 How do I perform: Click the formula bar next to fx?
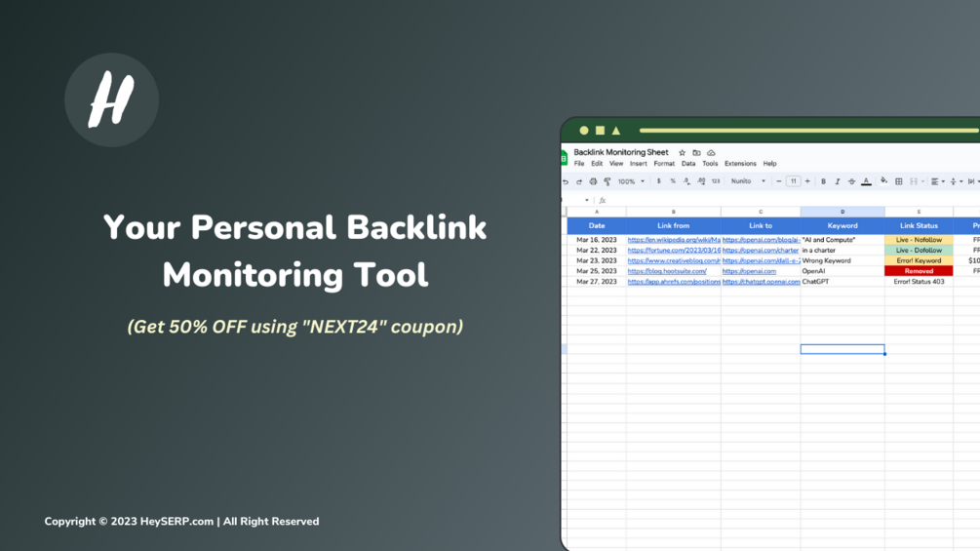pyautogui.click(x=794, y=201)
